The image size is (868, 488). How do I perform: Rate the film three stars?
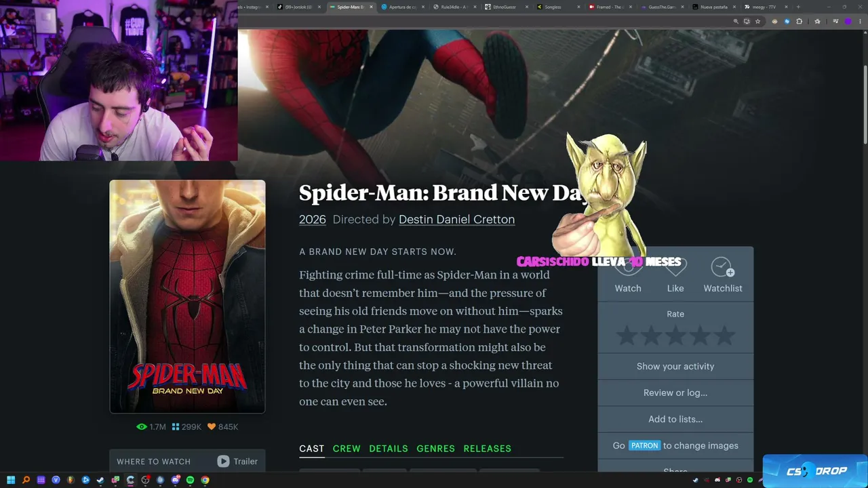click(675, 335)
